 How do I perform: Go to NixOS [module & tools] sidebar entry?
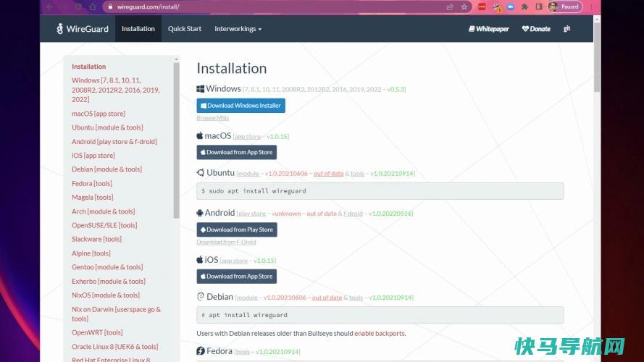pos(106,295)
